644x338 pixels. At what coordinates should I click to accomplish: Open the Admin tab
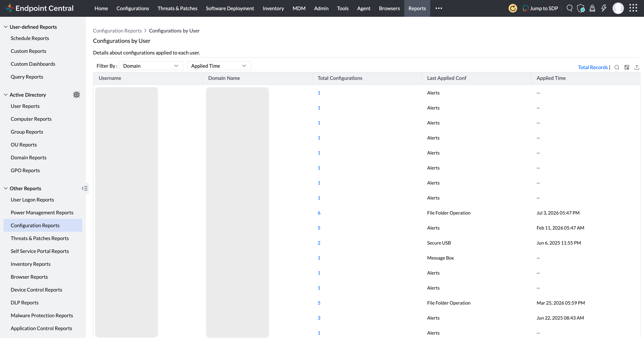tap(321, 8)
